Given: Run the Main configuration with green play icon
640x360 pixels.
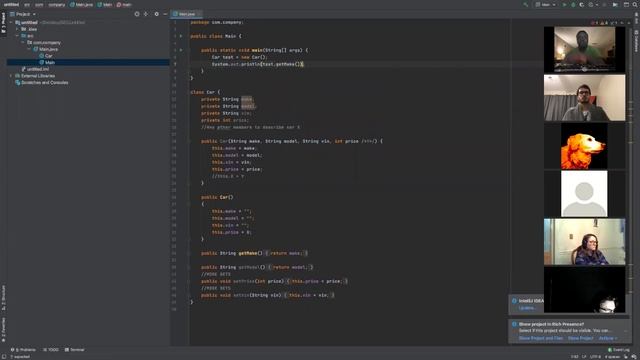Looking at the screenshot, I should coord(564,4).
